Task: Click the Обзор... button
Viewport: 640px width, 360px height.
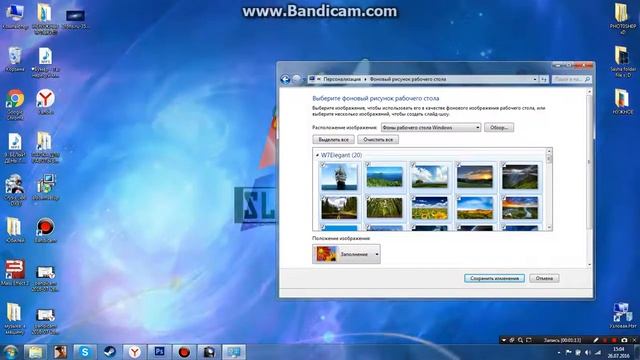Action: (499, 128)
